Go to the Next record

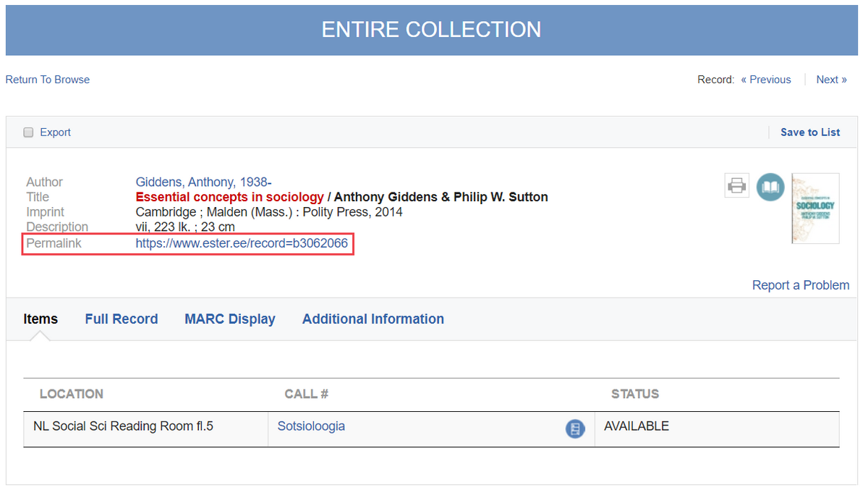(x=831, y=80)
